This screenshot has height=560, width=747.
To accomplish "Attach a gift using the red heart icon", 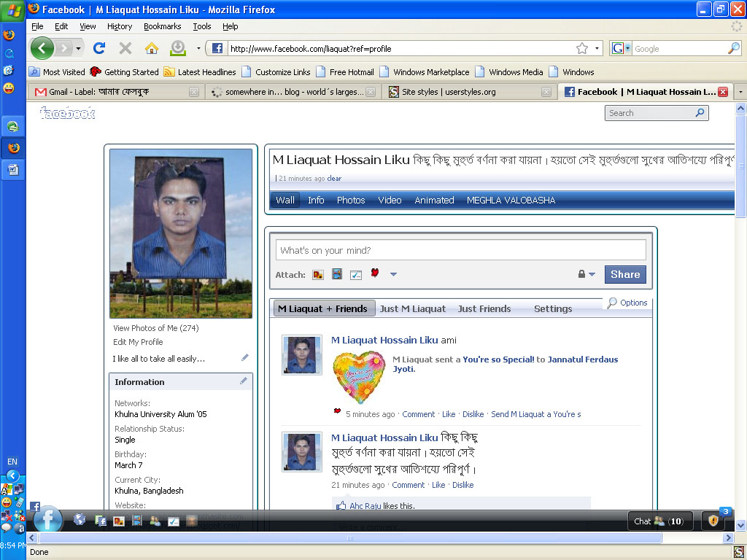I will [375, 273].
